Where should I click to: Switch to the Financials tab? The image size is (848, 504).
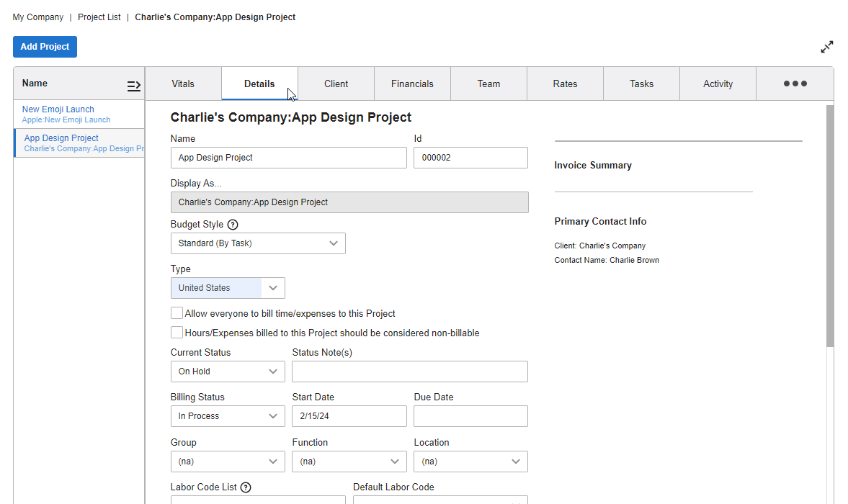(412, 84)
